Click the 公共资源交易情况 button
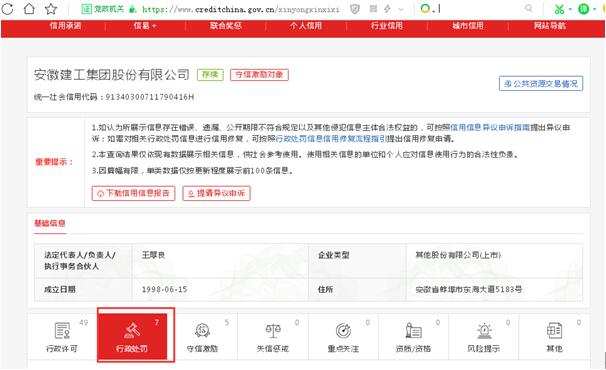This screenshot has height=370, width=606. click(541, 84)
